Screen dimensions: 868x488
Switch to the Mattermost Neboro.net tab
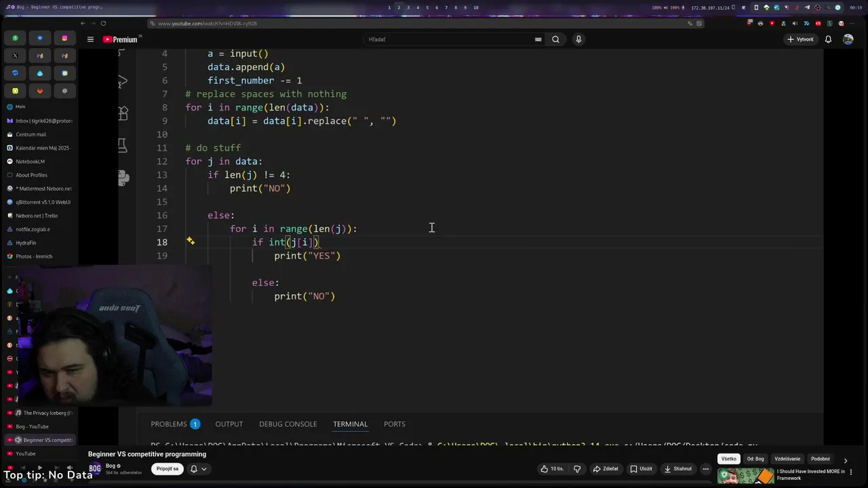pyautogui.click(x=39, y=188)
